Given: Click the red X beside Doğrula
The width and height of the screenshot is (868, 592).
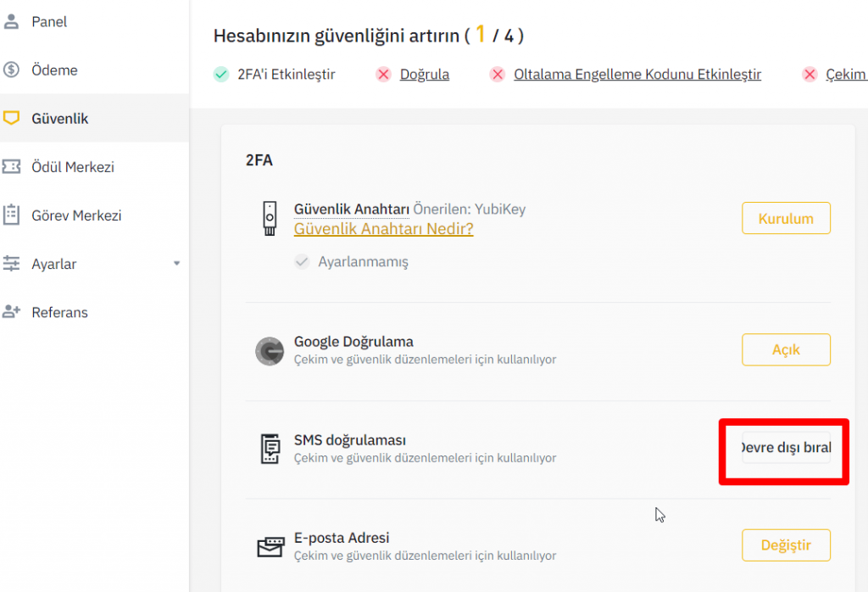Looking at the screenshot, I should (383, 75).
